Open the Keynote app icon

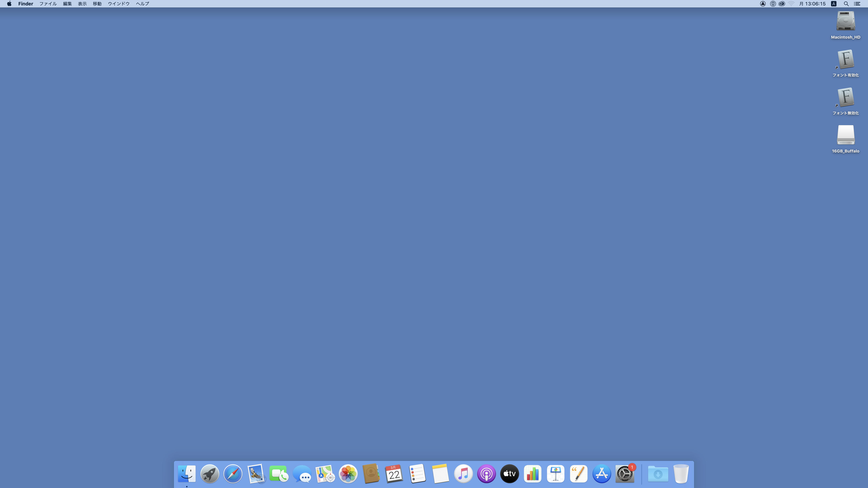556,474
